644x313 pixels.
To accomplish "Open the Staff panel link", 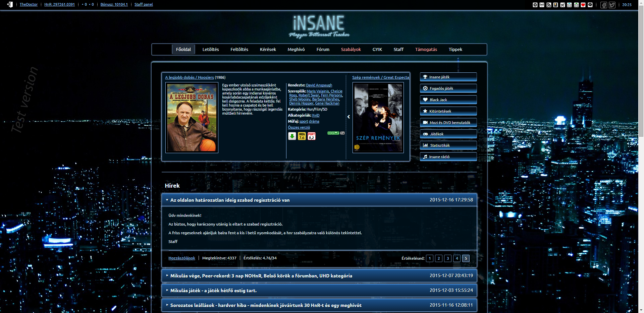I will [144, 4].
